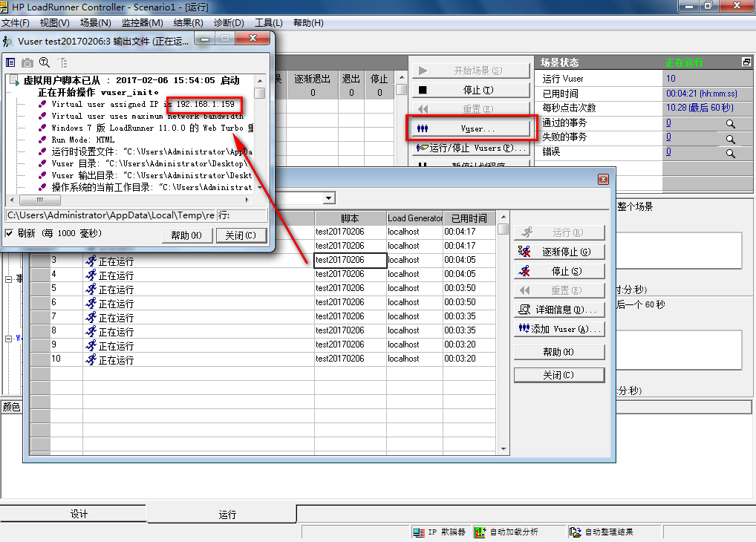This screenshot has width=756, height=542.
Task: Click the Stop scenario button (停止(T))
Action: pyautogui.click(x=471, y=90)
